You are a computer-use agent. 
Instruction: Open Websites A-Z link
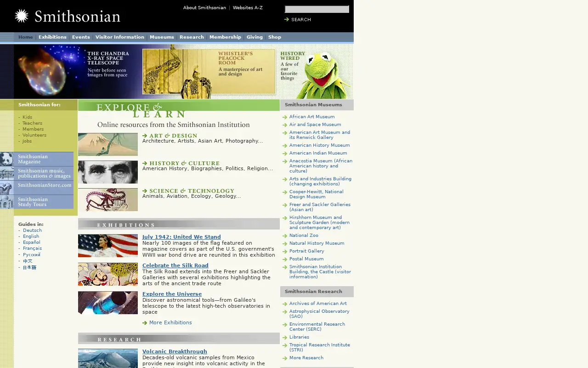coord(248,8)
